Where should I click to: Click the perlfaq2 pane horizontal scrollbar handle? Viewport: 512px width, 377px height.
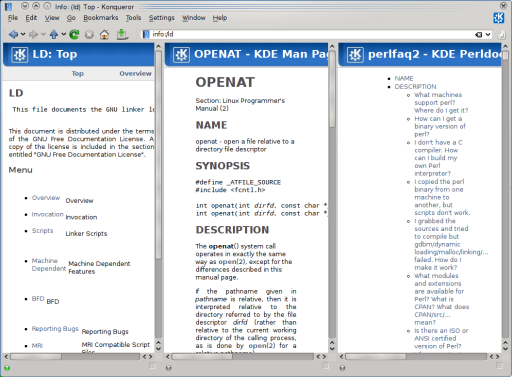tap(376, 357)
